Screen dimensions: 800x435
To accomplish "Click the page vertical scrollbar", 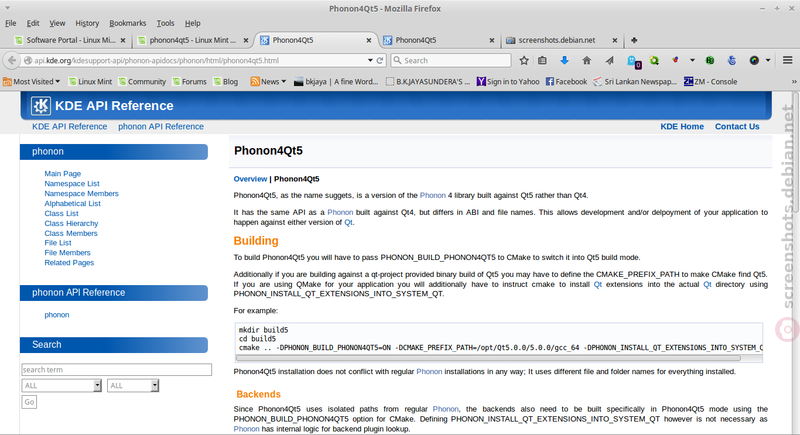I will point(795,153).
